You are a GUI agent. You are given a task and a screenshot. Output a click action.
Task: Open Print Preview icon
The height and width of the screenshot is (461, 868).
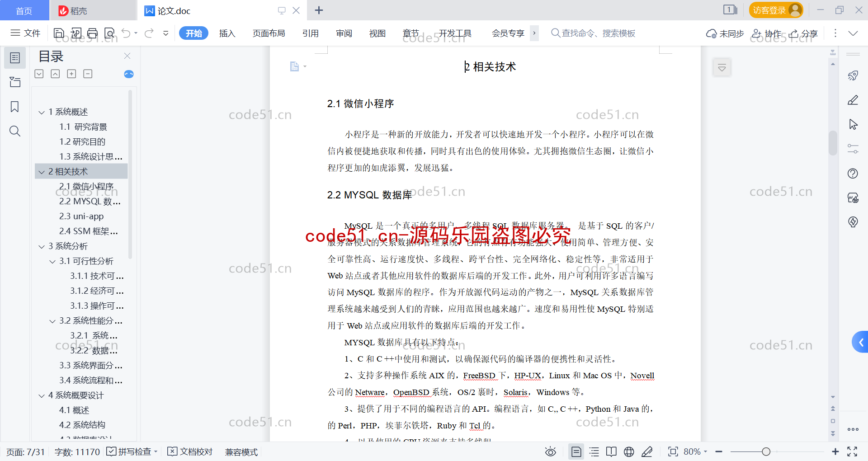pyautogui.click(x=109, y=33)
